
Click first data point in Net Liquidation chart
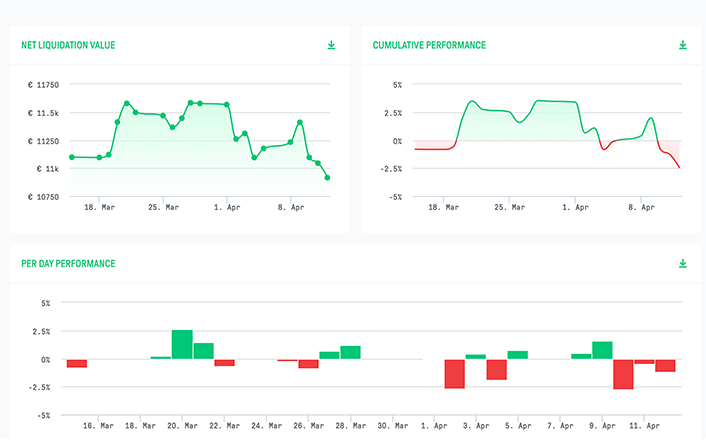[x=72, y=157]
